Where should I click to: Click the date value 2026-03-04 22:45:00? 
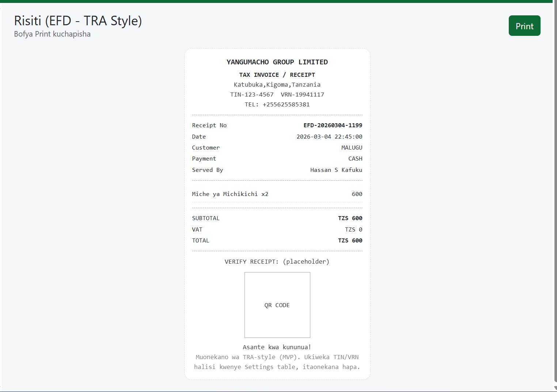pyautogui.click(x=329, y=137)
